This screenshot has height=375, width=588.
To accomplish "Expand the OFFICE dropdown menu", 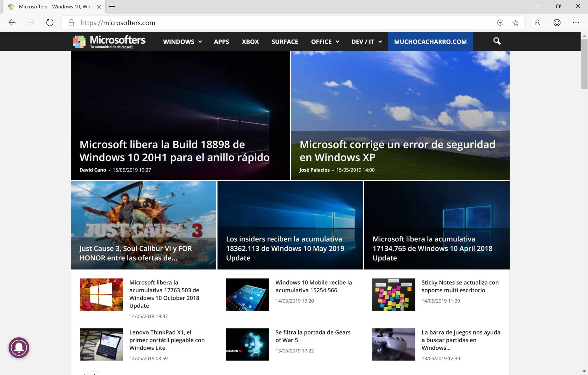I will click(324, 41).
